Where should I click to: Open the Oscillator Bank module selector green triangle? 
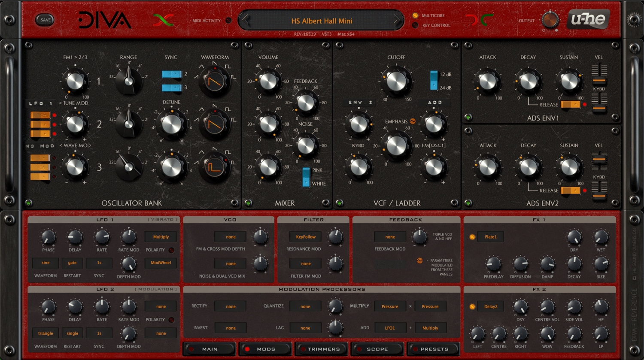click(x=29, y=203)
